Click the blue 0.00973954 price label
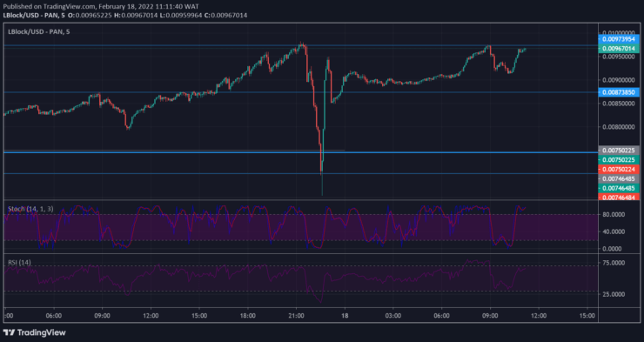Screen dimensions: 644x342 tap(619, 39)
